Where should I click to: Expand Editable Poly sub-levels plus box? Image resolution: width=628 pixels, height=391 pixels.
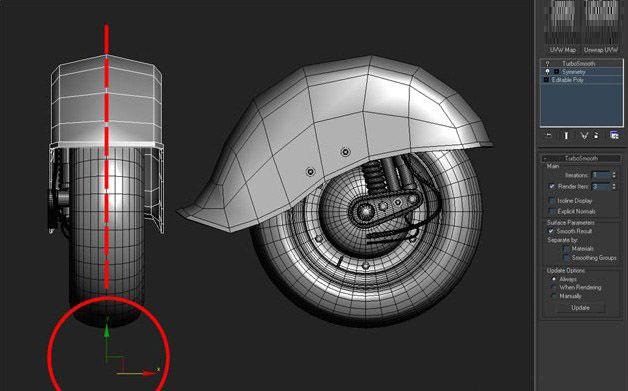click(546, 80)
